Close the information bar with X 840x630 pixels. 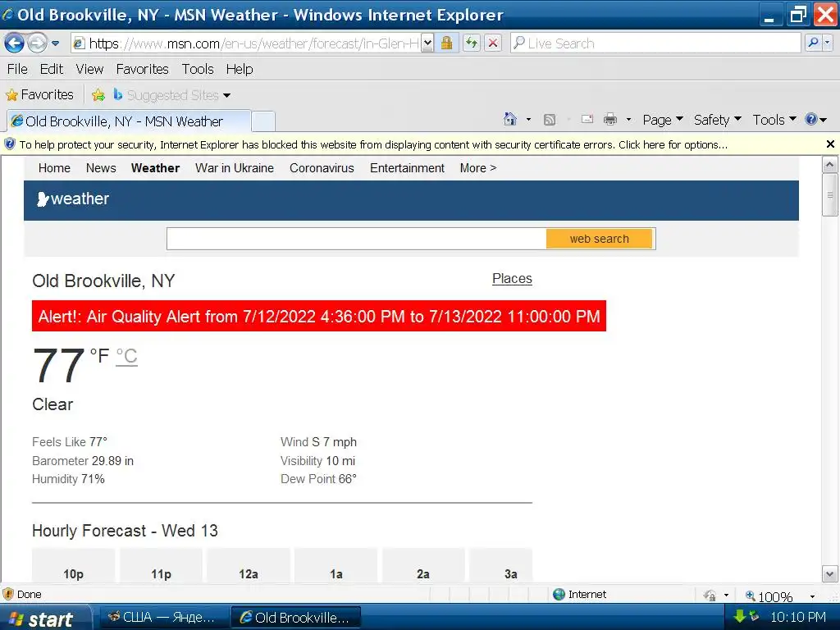pyautogui.click(x=830, y=144)
